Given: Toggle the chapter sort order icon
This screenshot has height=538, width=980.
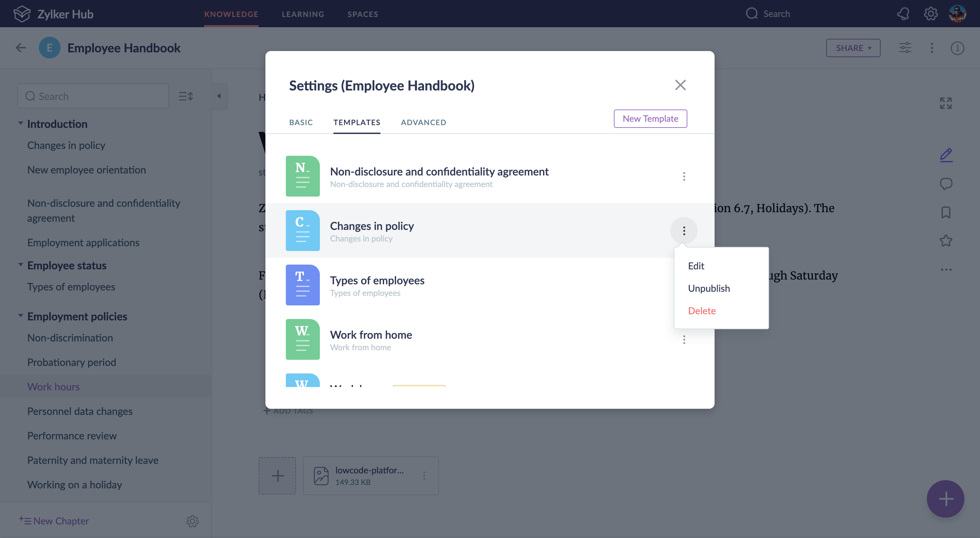Looking at the screenshot, I should click(x=186, y=96).
